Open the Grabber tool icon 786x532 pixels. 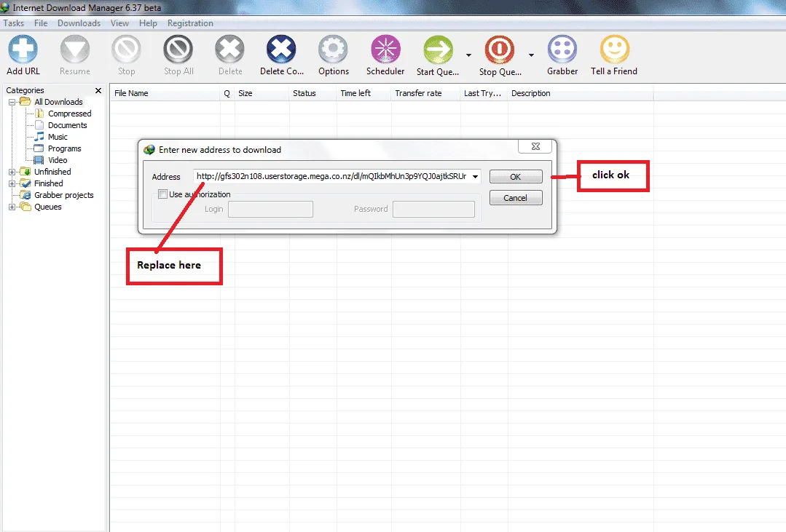pyautogui.click(x=562, y=49)
